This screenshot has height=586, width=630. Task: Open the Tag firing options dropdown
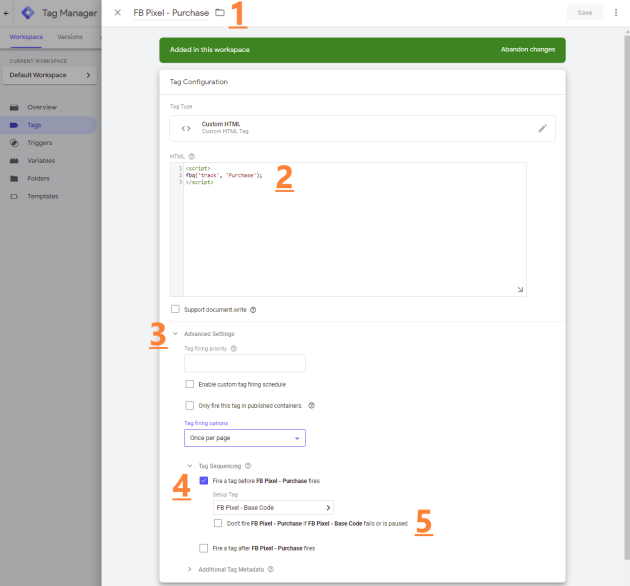tap(245, 438)
